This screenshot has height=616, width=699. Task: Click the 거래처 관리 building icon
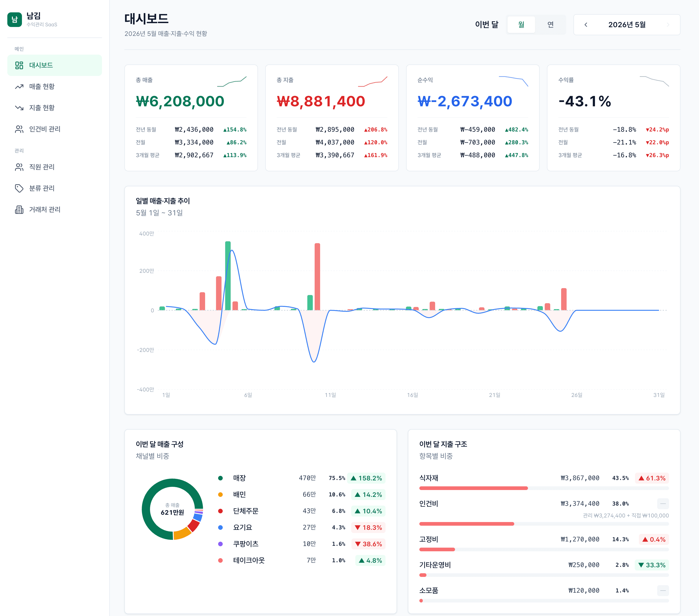click(x=19, y=209)
